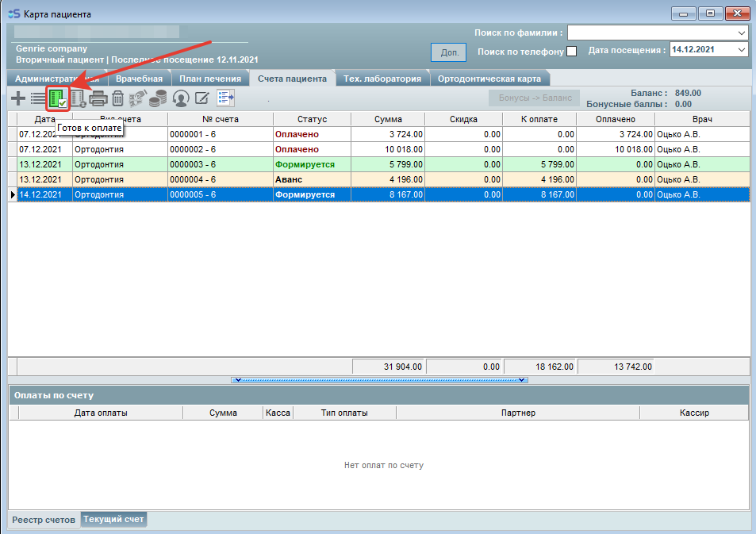756x534 pixels.
Task: Click the person avatar toolbar icon
Action: (181, 98)
